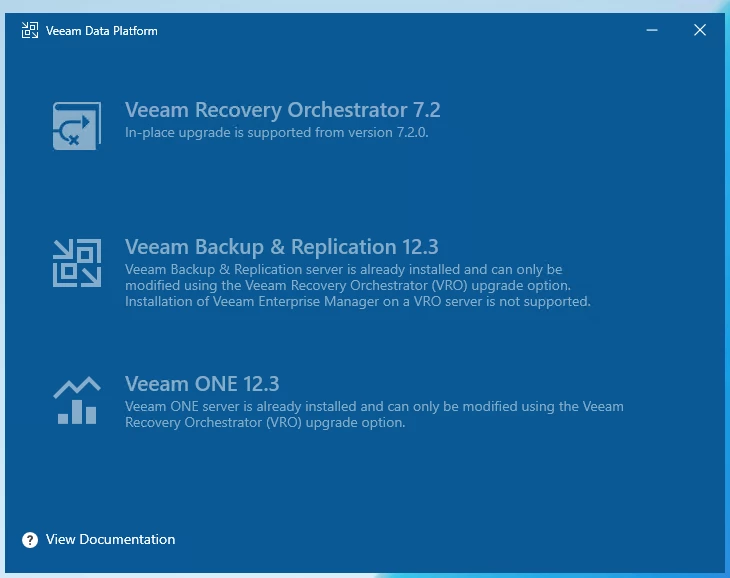Viewport: 730px width, 578px height.
Task: Select Veeam ONE 12.3 heading
Action: click(x=202, y=384)
